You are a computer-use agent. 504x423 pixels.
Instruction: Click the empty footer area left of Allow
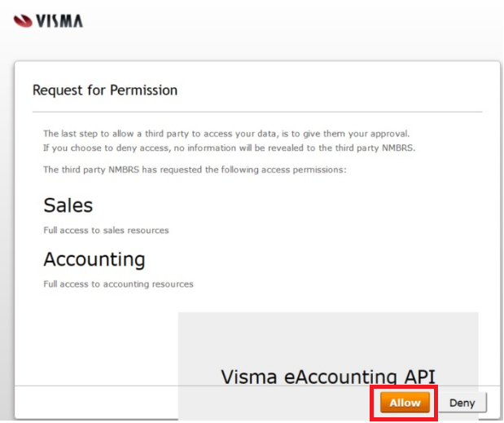pos(96,402)
